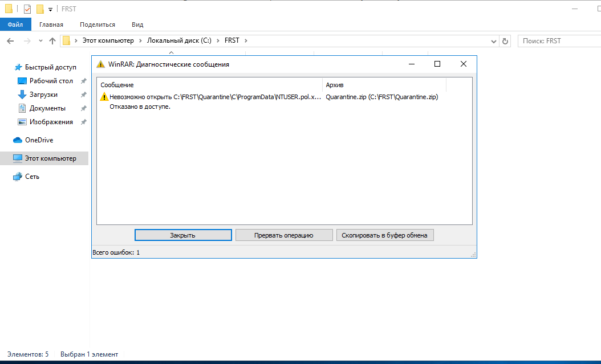Screen dimensions: 601x364
Task: Switch to the Главная ribbon tab
Action: pyautogui.click(x=51, y=24)
